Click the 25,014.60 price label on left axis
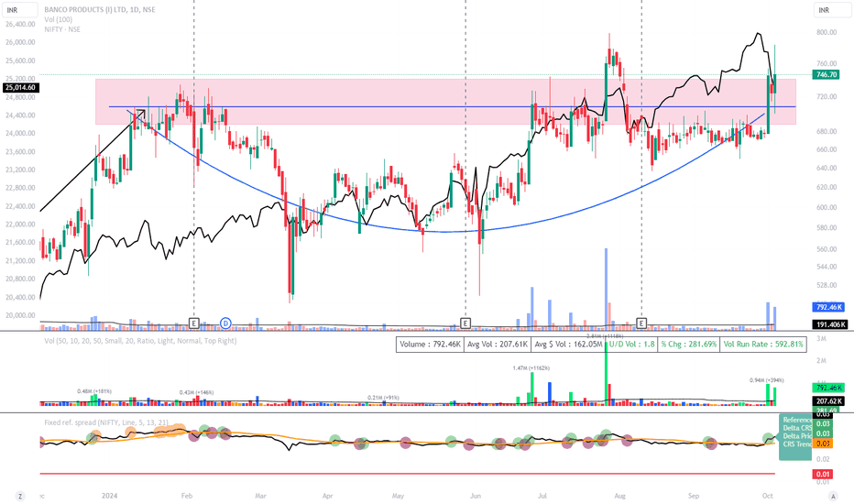 pos(20,87)
